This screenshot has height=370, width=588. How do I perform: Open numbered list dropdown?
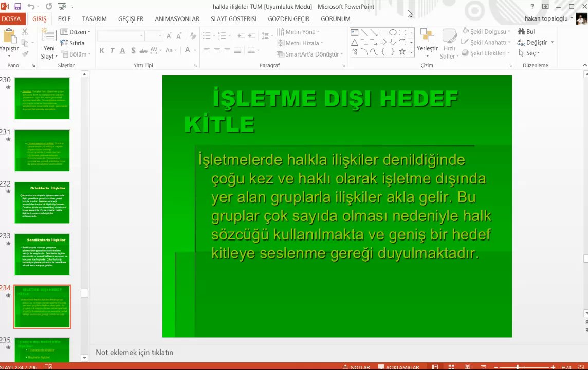pos(229,35)
